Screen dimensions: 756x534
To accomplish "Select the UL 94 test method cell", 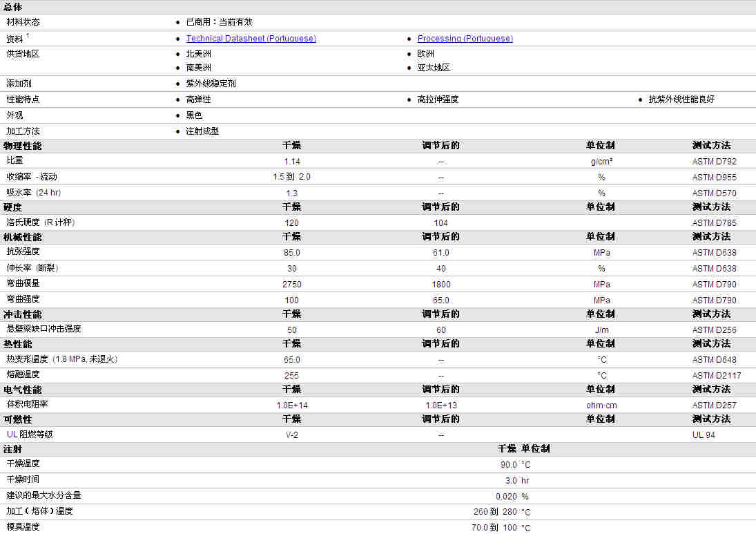I will coord(704,435).
